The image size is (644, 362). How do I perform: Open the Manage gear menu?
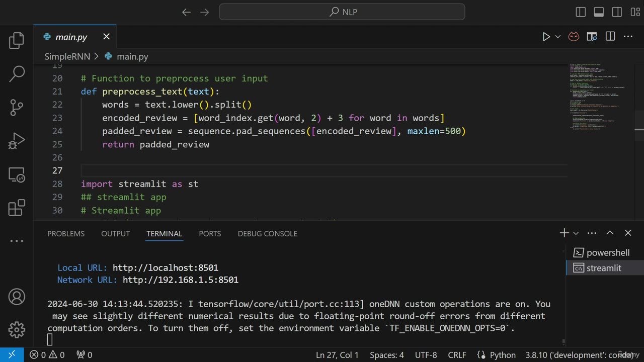pos(17,330)
